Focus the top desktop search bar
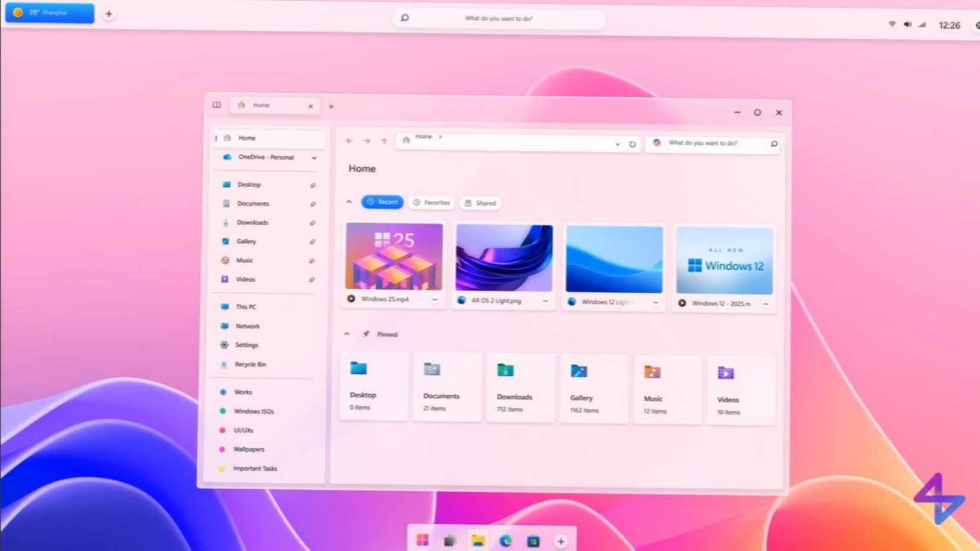Viewport: 980px width, 551px height. tap(498, 18)
